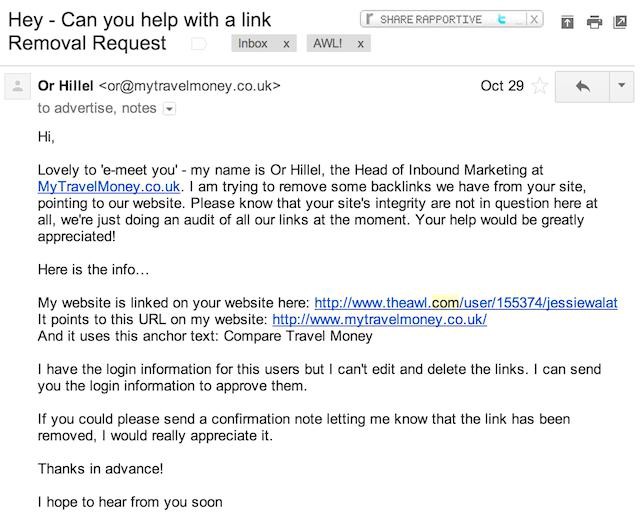Viewport: 640px width, 518px height.
Task: Remove the AWL! label
Action: (360, 44)
